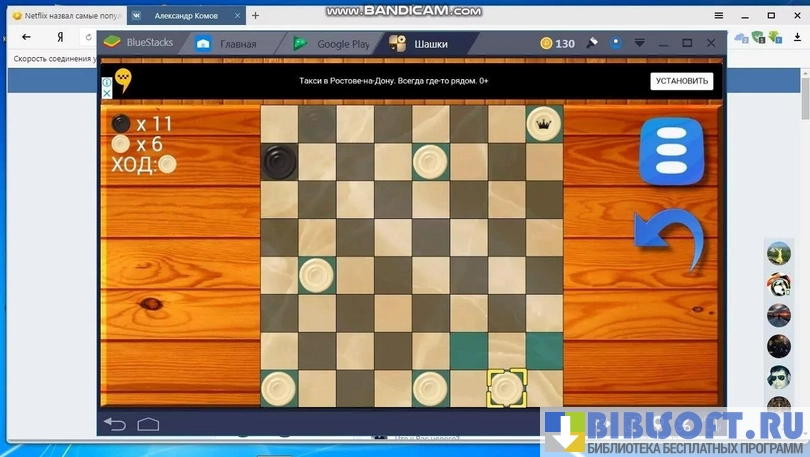Select the highlighted white checker in bottom row

point(506,387)
